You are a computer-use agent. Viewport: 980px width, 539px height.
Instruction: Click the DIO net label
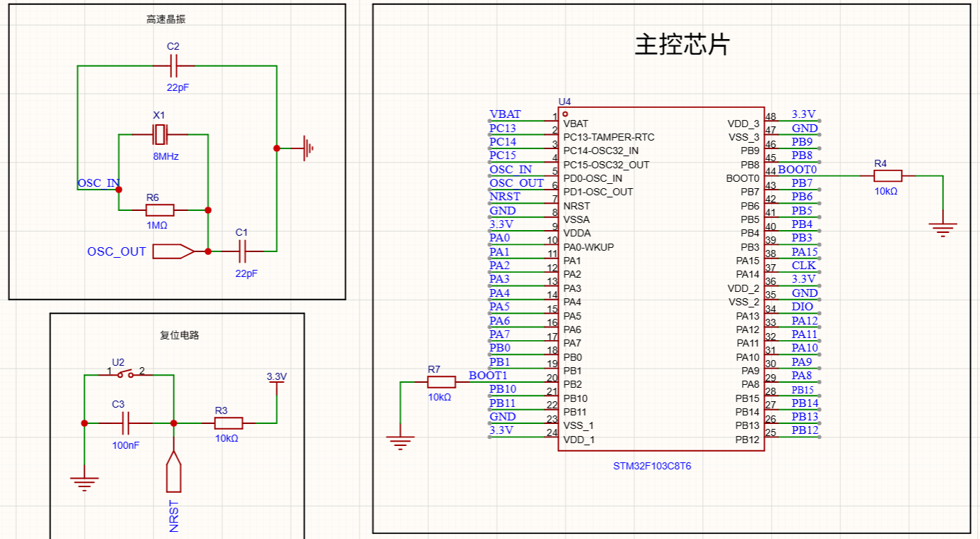pyautogui.click(x=802, y=307)
